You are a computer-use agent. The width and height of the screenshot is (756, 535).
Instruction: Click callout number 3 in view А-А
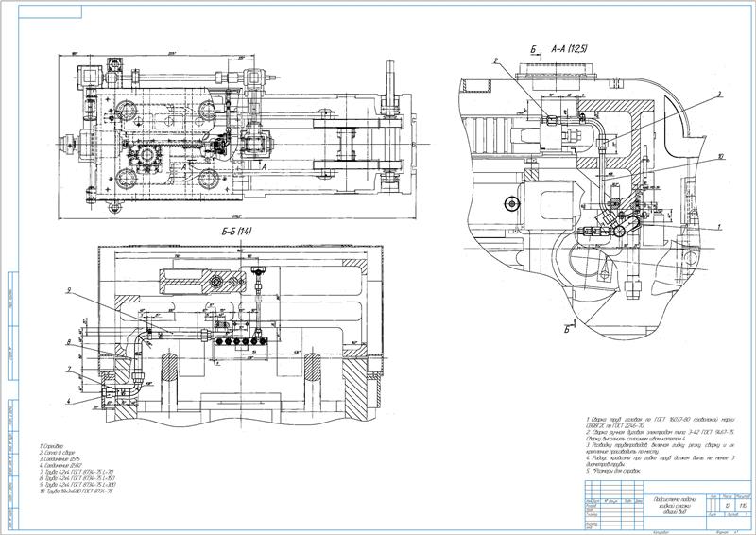pyautogui.click(x=718, y=95)
